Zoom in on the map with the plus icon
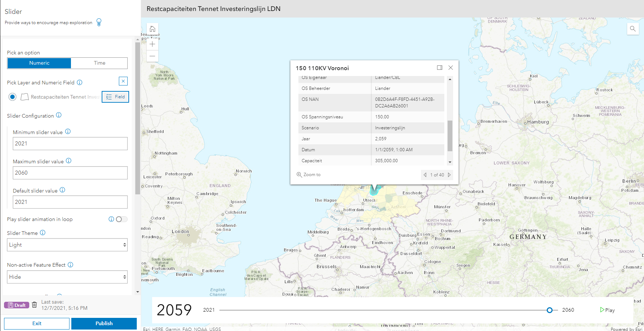Screen dimensions: 644x331 152,44
